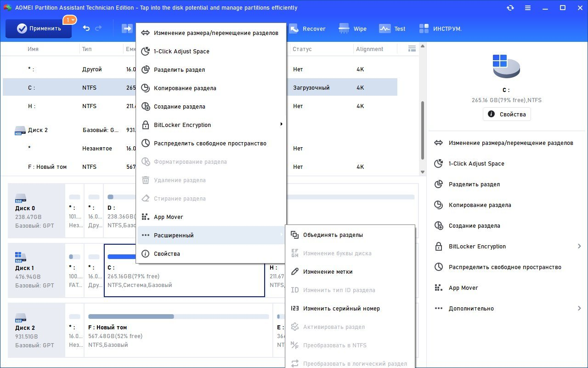Click the Диск 2 HDD icon in the partition table
The image size is (588, 368).
click(20, 130)
